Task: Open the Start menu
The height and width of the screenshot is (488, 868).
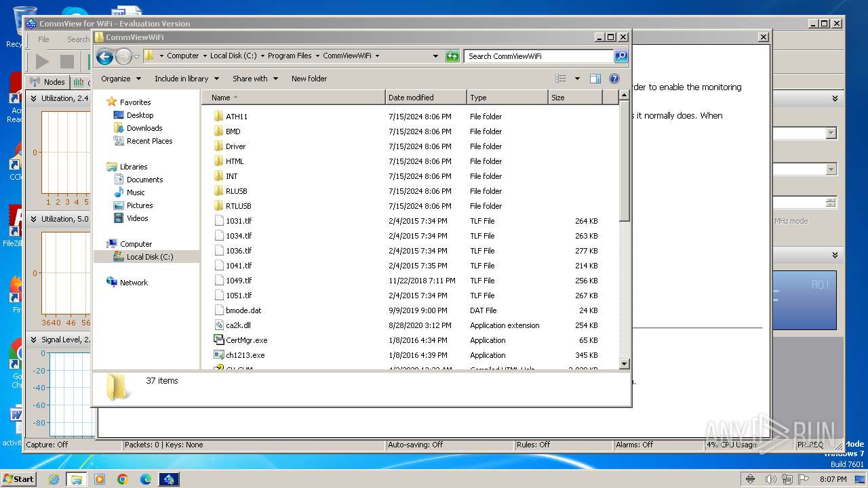Action: pyautogui.click(x=19, y=479)
